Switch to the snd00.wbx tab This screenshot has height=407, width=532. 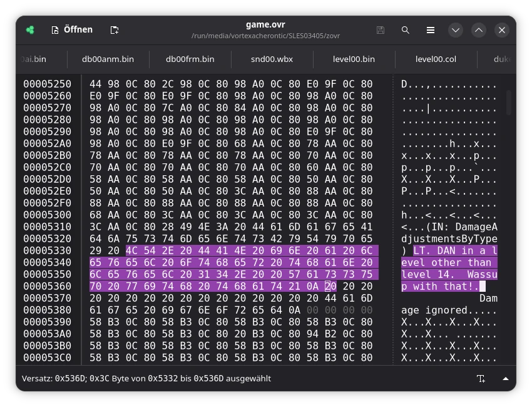(272, 59)
